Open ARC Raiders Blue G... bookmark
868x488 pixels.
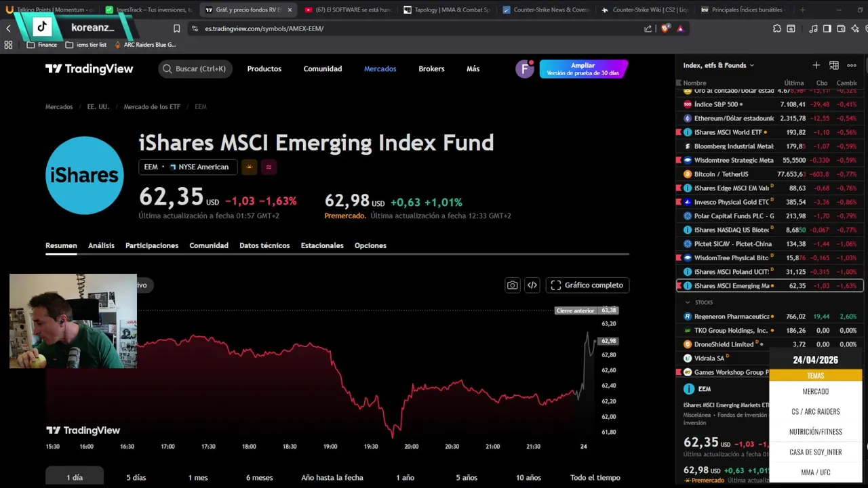pyautogui.click(x=144, y=45)
